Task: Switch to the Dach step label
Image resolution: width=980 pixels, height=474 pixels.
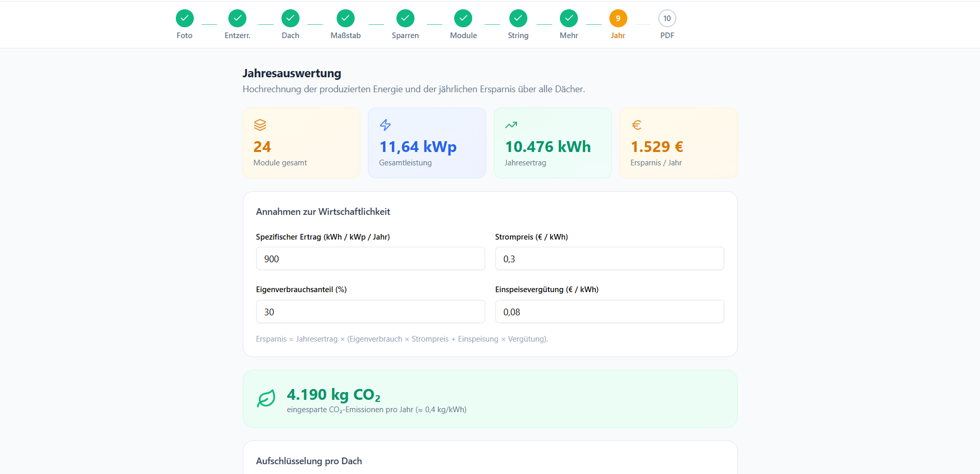Action: tap(290, 36)
